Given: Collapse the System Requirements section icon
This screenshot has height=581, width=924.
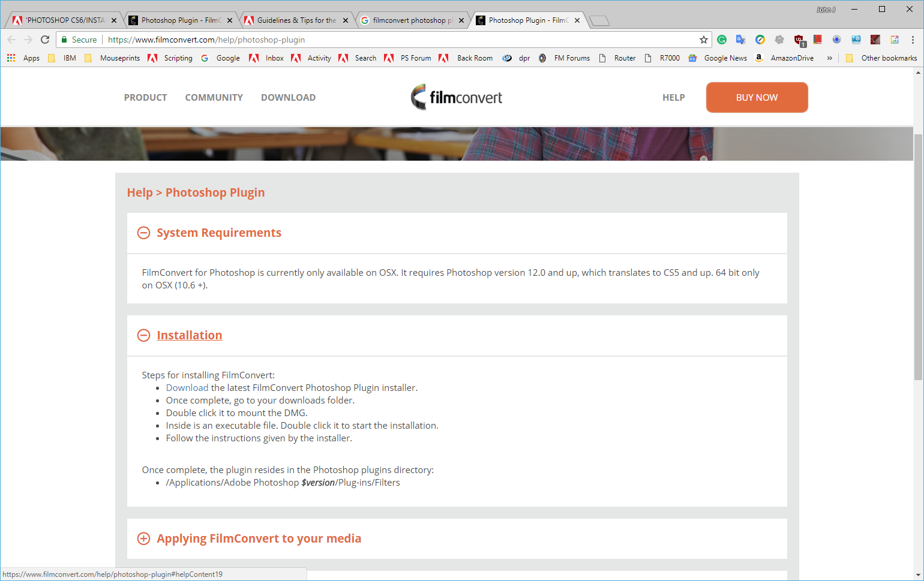Looking at the screenshot, I should [143, 233].
